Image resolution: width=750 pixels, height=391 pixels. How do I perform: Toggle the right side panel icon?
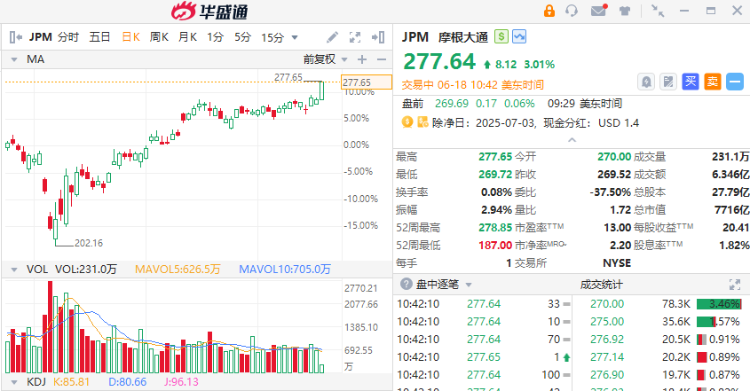click(x=378, y=37)
